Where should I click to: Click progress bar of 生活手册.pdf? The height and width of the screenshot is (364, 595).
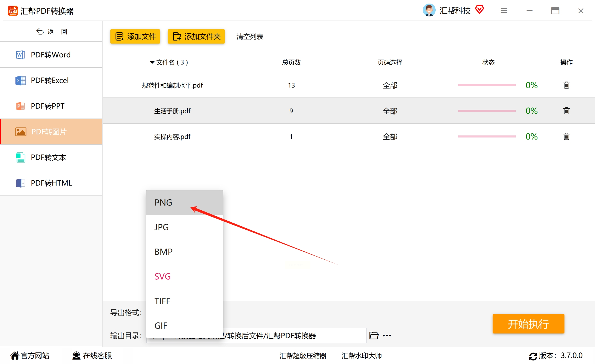coord(487,111)
